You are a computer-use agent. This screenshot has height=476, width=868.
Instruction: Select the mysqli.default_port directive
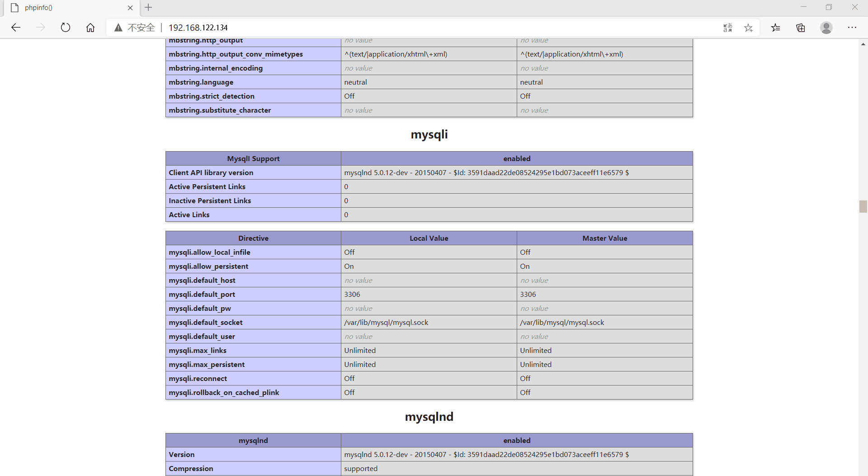click(x=202, y=294)
